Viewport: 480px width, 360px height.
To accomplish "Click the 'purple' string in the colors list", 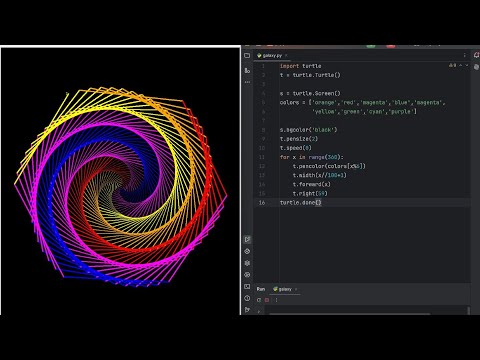I will click(x=401, y=112).
